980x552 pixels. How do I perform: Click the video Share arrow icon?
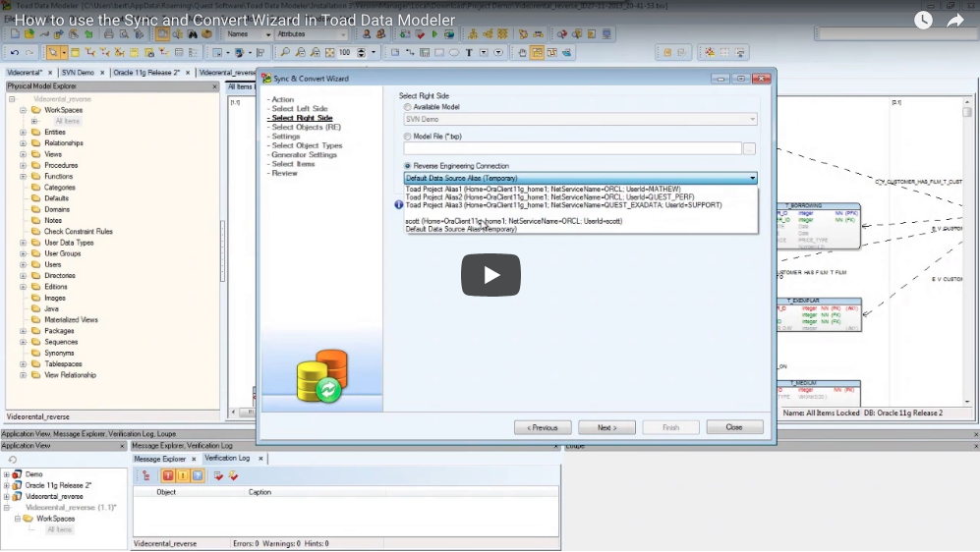click(955, 20)
